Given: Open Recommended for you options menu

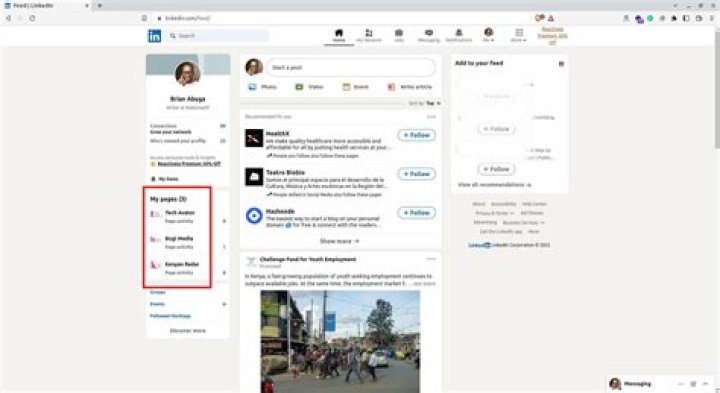Looking at the screenshot, I should pyautogui.click(x=431, y=117).
